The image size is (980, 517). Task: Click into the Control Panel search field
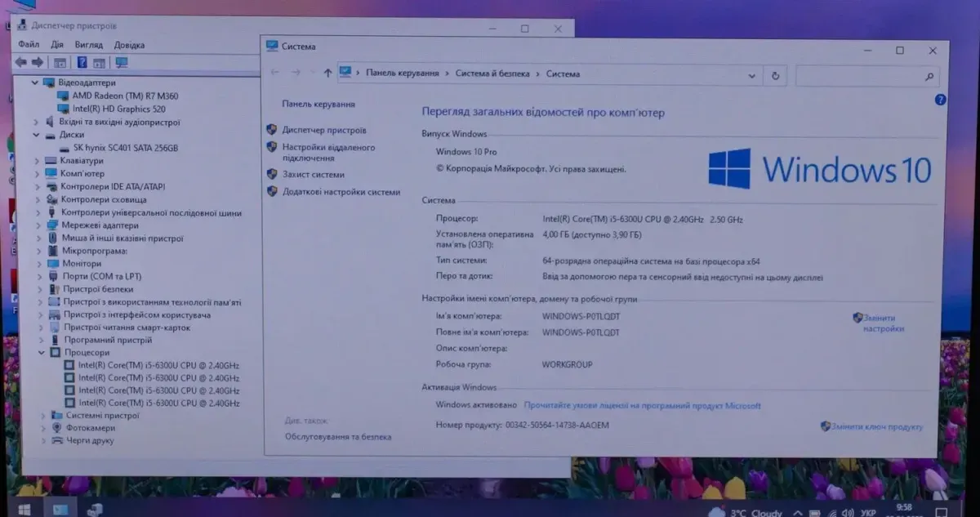[857, 76]
